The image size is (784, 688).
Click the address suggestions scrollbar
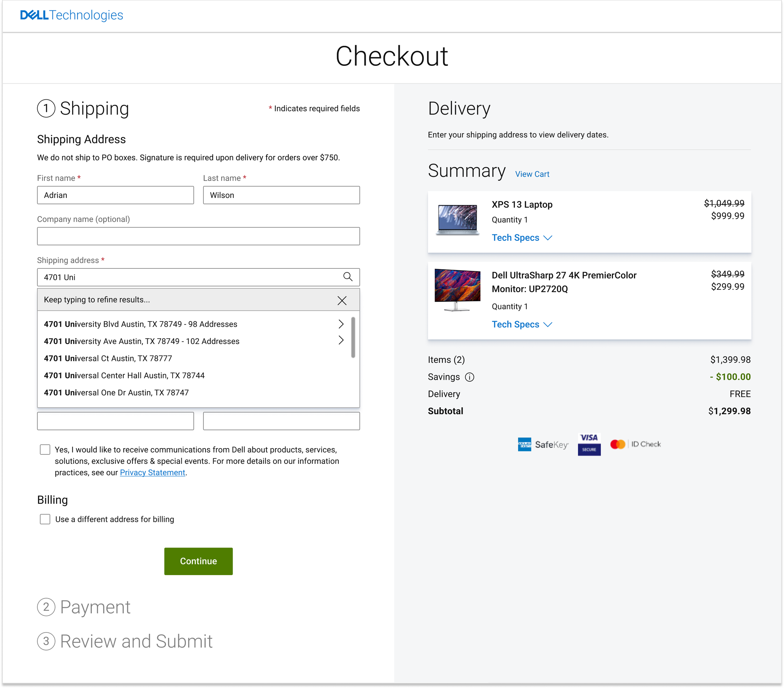[353, 337]
